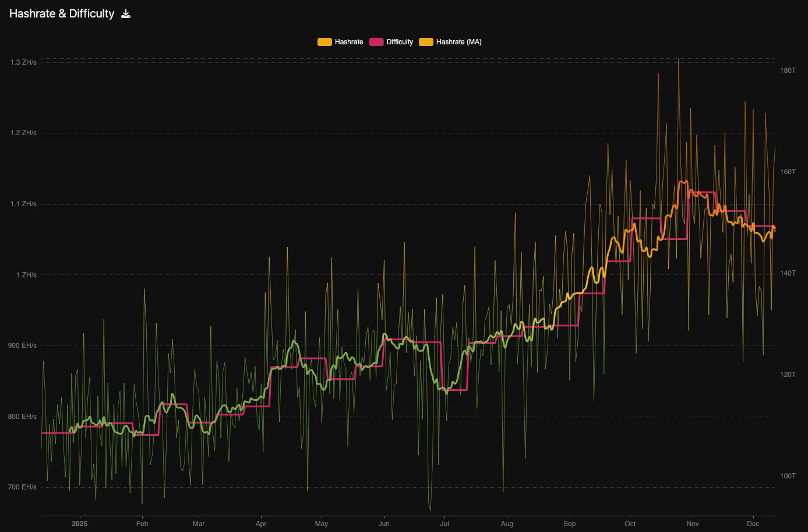Click the yellow Hashrate legend swatch
Viewport: 808px width, 532px height.
(324, 41)
